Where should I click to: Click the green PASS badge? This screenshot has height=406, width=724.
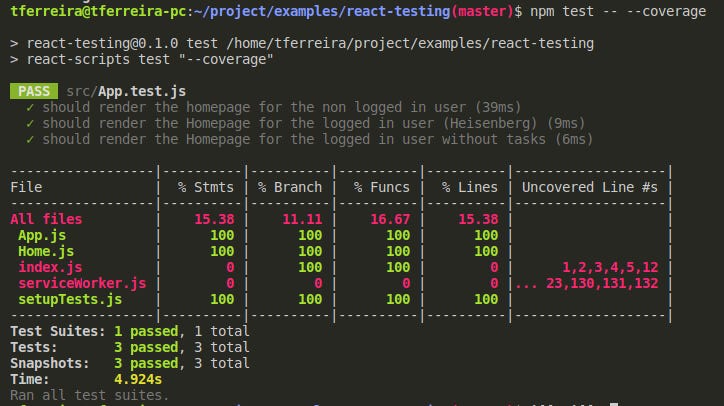point(34,91)
